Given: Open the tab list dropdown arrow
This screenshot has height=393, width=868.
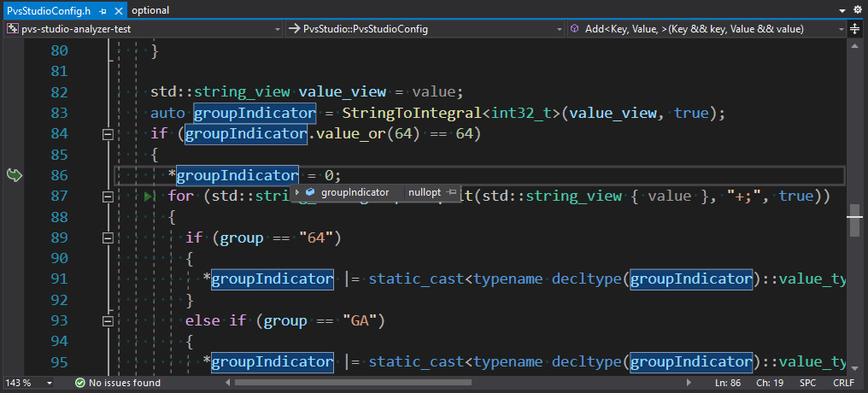Looking at the screenshot, I should tap(842, 10).
